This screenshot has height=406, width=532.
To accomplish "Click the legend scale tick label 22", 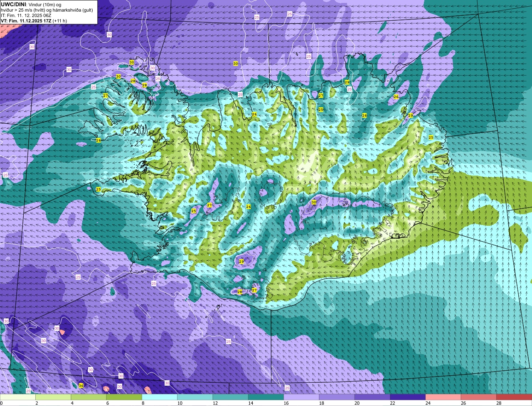I will tap(392, 403).
